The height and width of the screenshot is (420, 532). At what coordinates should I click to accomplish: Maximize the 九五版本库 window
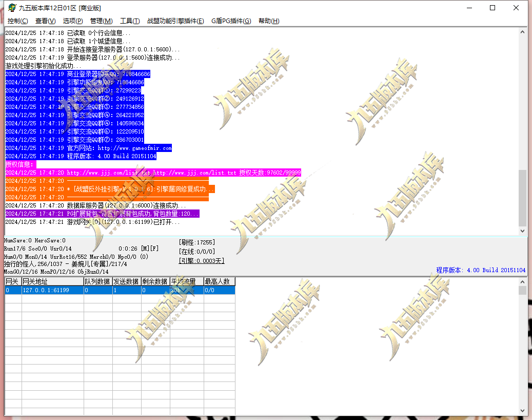point(492,8)
